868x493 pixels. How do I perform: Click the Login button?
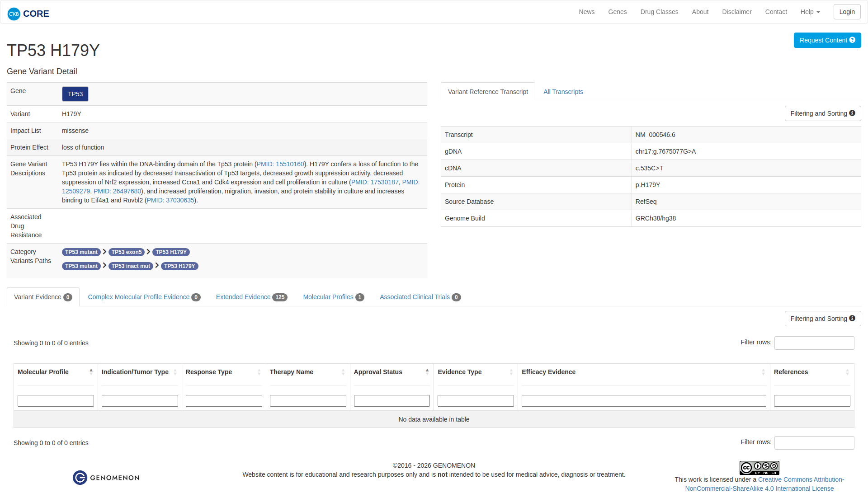[847, 12]
